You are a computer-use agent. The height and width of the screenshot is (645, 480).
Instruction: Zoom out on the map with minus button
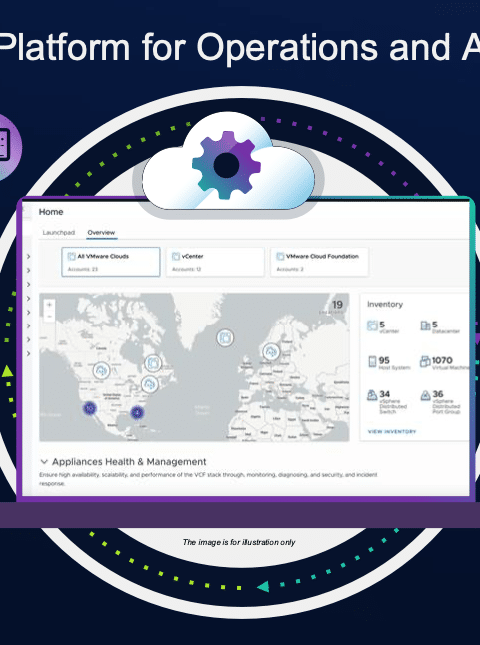pos(49,317)
